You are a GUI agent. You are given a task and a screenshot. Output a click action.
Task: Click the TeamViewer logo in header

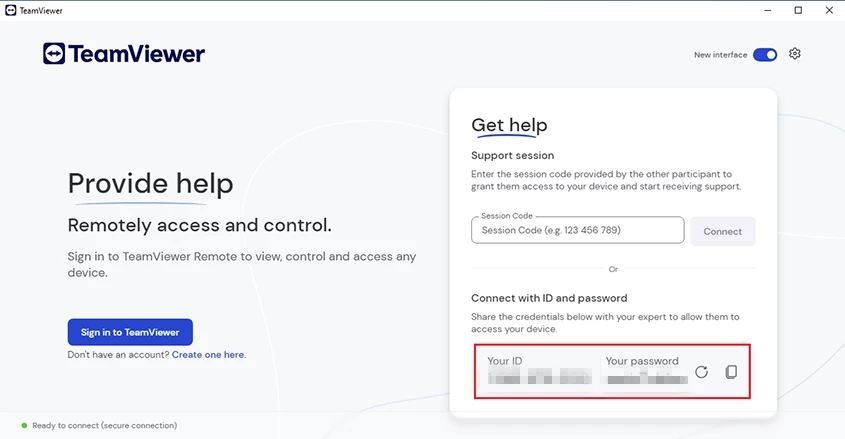click(x=124, y=54)
